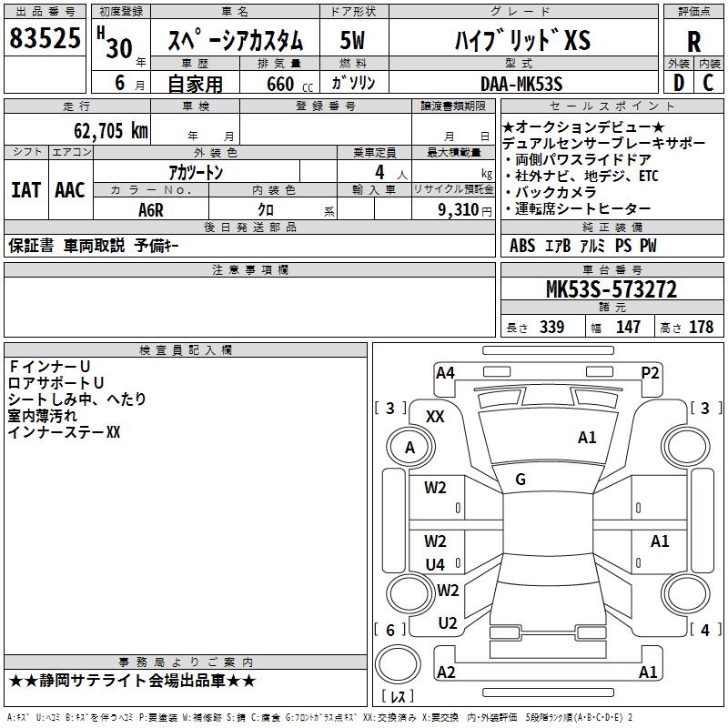Click interior color クロ
The height and width of the screenshot is (728, 728).
pos(266,210)
